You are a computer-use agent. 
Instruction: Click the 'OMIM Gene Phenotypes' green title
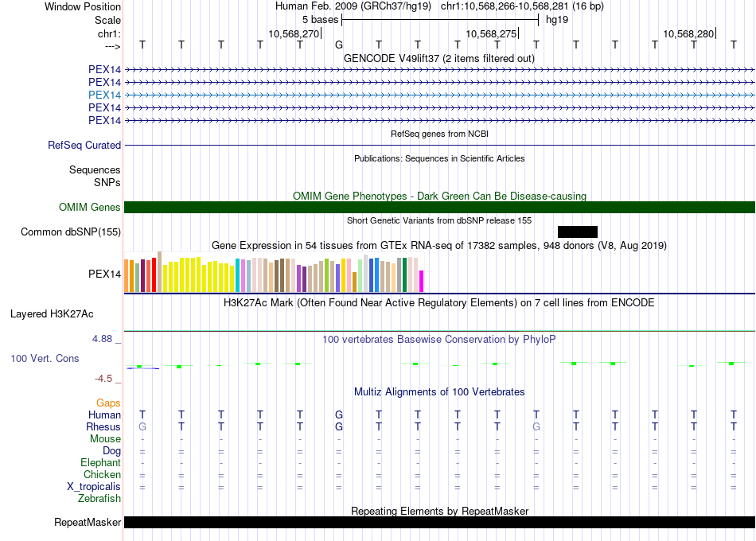[439, 196]
